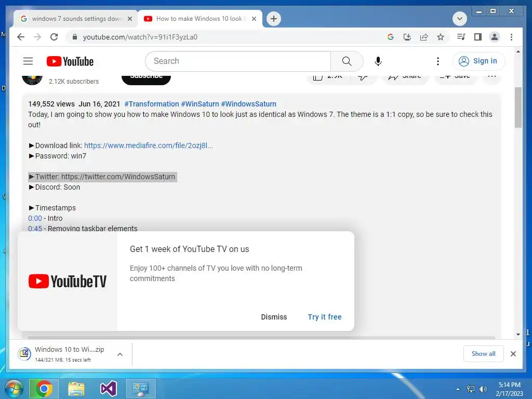Click the scrollbar down arrow
The image size is (532, 399).
[x=518, y=334]
